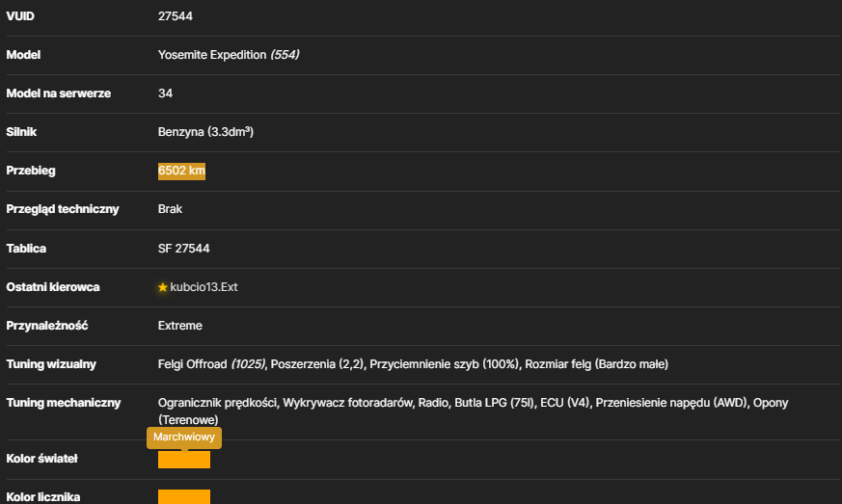
Task: Select the highlighted 6502 km mileage
Action: tap(181, 172)
